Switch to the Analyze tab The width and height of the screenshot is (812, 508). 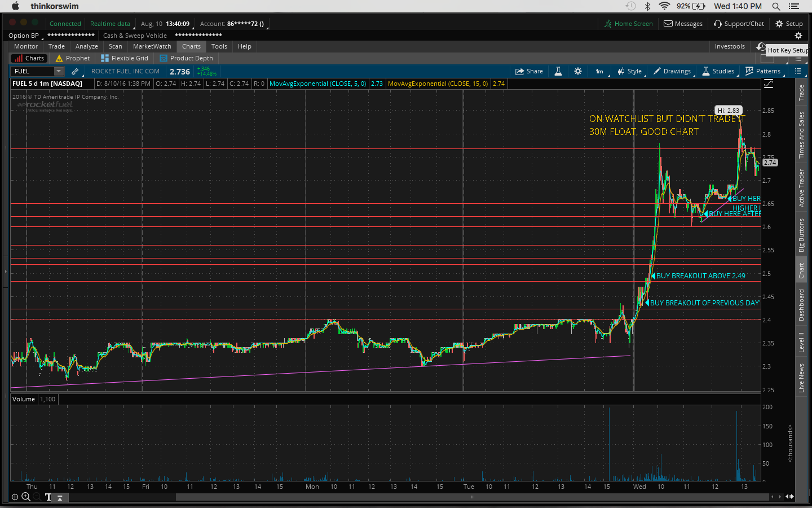point(86,46)
